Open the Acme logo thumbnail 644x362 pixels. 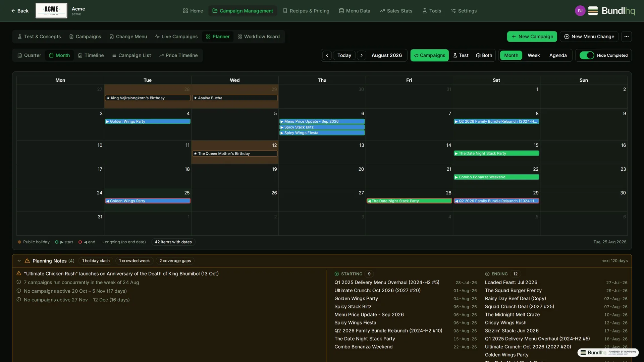coord(51,11)
